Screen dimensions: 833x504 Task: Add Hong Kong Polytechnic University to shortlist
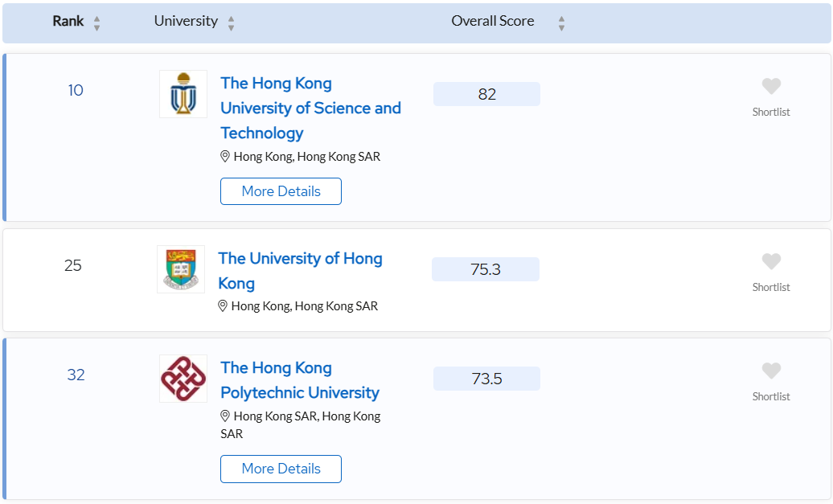point(771,371)
